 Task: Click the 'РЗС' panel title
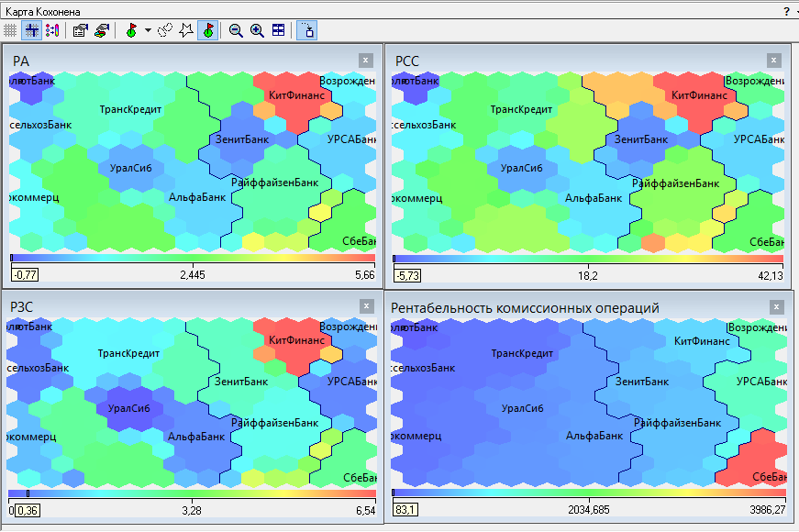[21, 306]
